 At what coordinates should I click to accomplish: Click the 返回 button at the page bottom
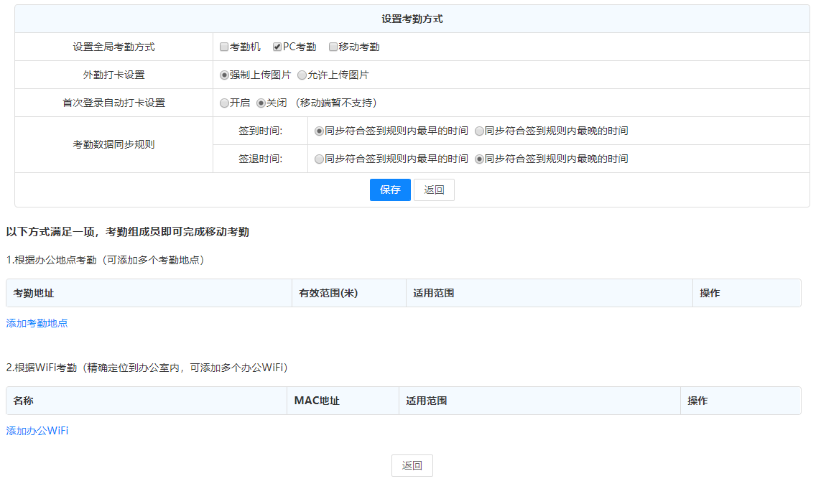tap(412, 466)
